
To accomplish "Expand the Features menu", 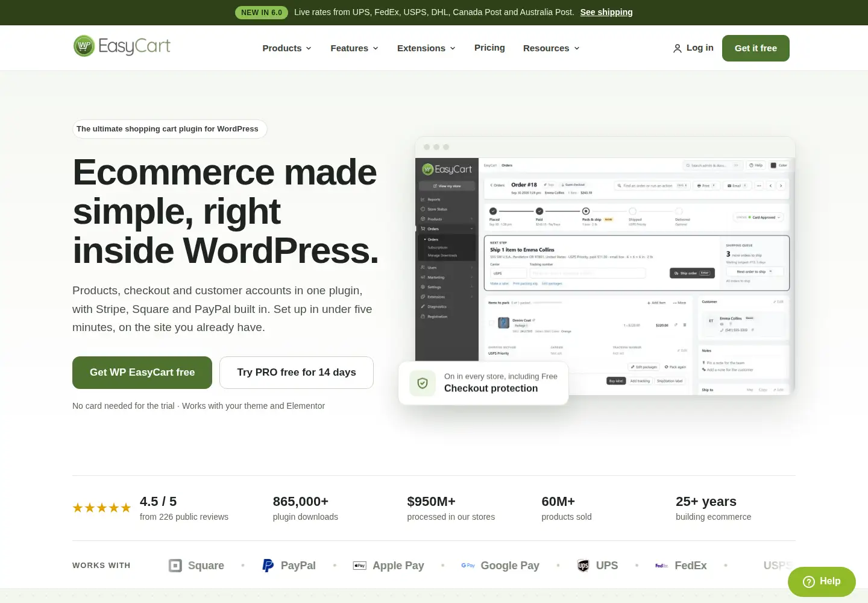I will tap(354, 48).
